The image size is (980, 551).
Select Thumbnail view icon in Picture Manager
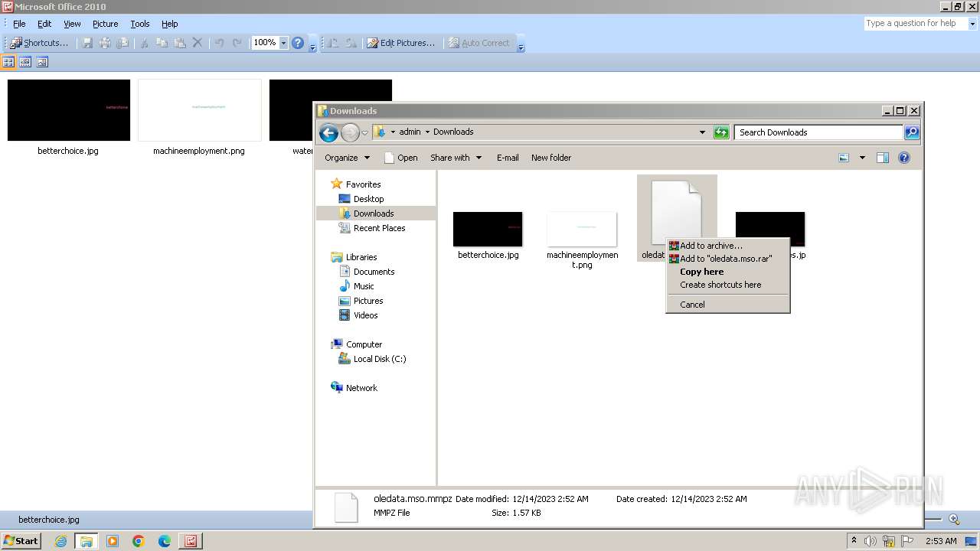point(9,62)
